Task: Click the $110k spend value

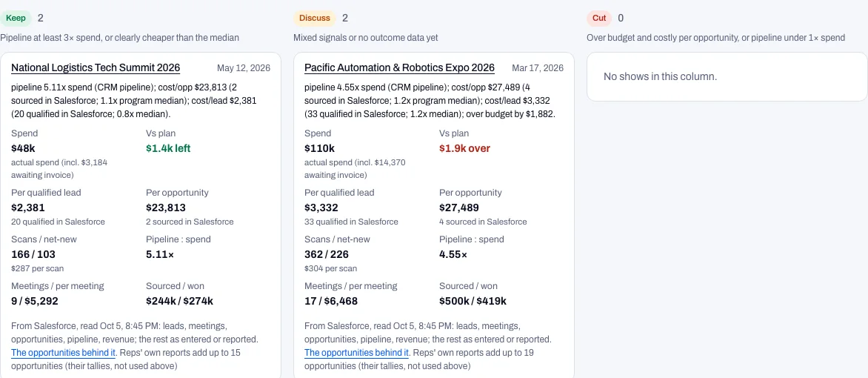Action: [319, 148]
